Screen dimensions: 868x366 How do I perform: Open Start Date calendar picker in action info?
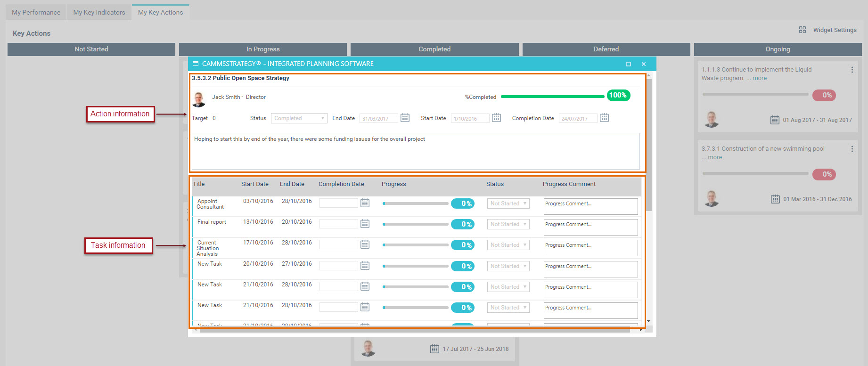pos(496,118)
